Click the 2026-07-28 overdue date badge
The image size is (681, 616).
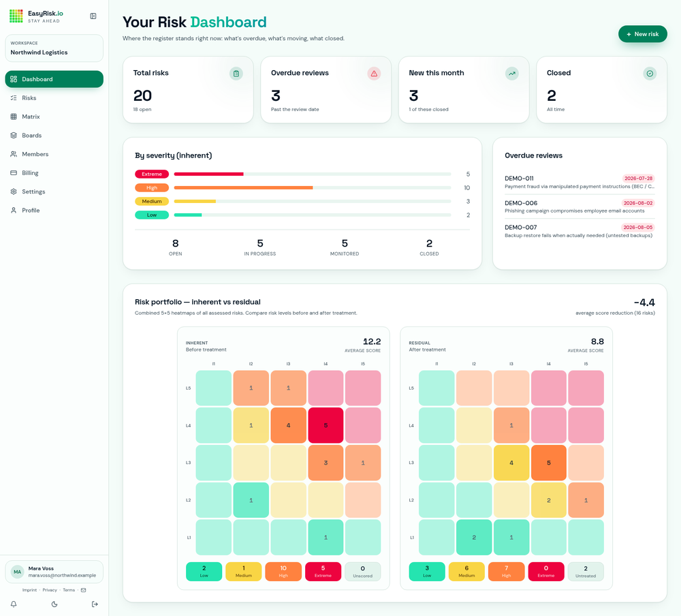639,179
